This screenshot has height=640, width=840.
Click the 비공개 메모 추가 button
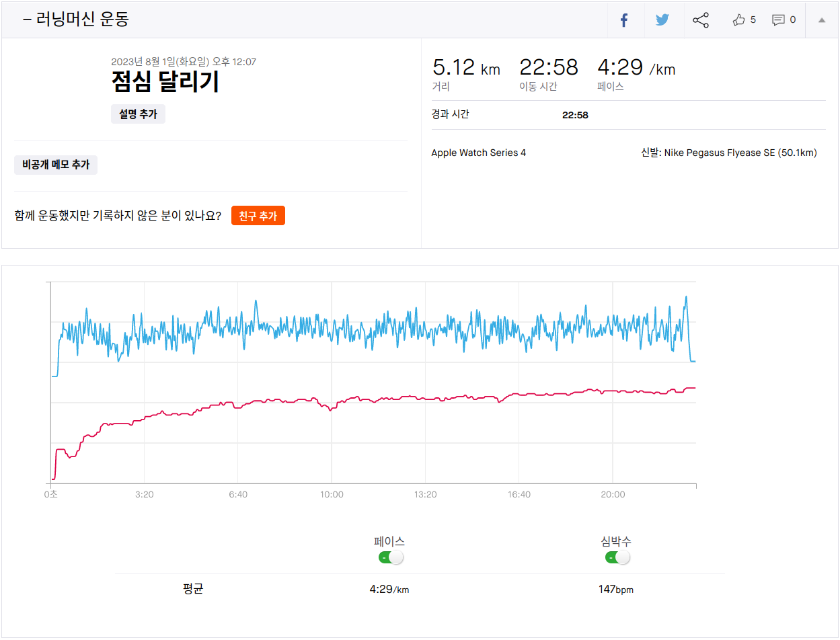tap(56, 165)
